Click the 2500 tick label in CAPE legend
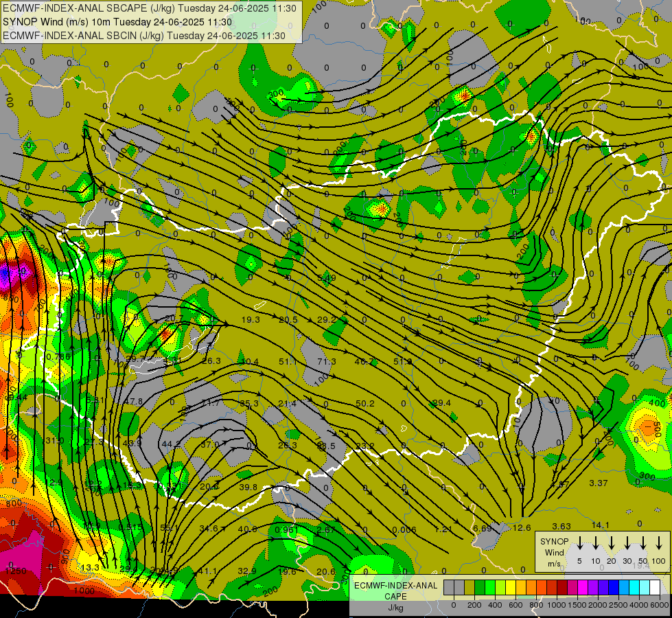This screenshot has height=618, width=672. point(618,605)
